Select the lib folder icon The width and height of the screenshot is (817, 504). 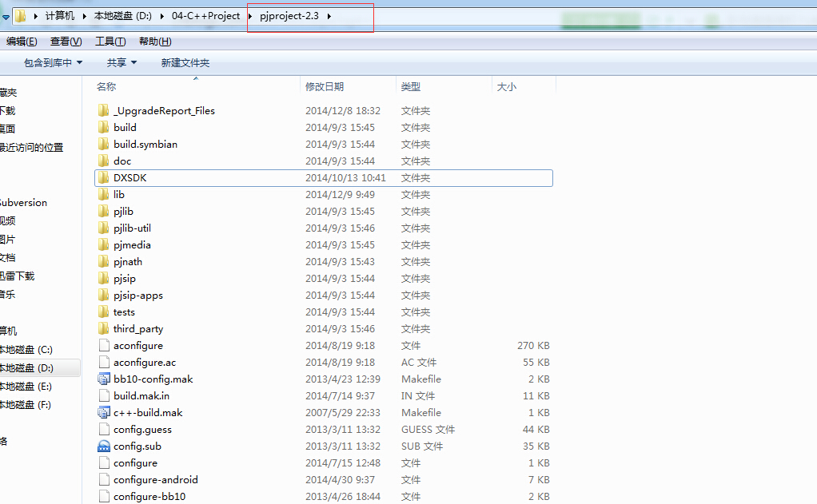[104, 194]
